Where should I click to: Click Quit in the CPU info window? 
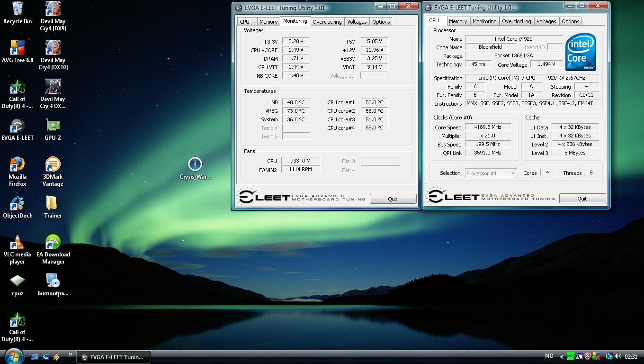(582, 199)
